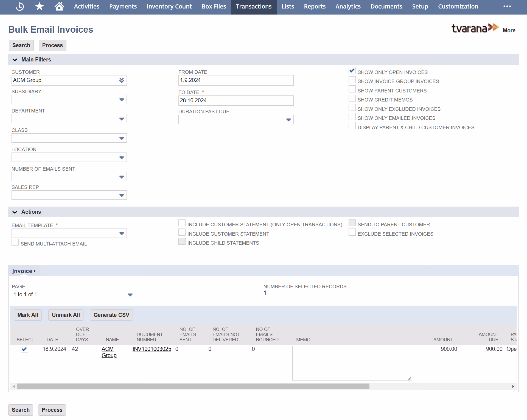
Task: Open the Sales Rep dropdown
Action: pos(122,195)
